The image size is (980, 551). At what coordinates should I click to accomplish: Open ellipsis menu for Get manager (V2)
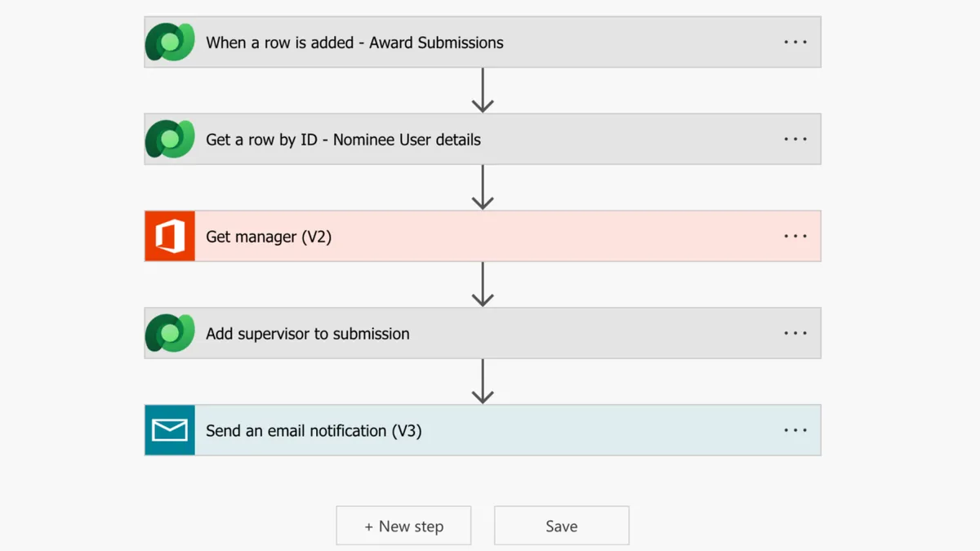click(795, 237)
